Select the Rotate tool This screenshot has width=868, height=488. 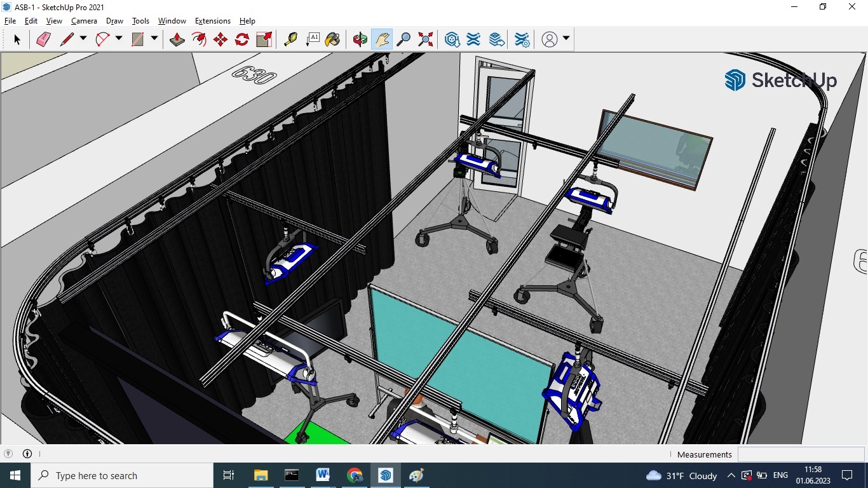pos(242,39)
